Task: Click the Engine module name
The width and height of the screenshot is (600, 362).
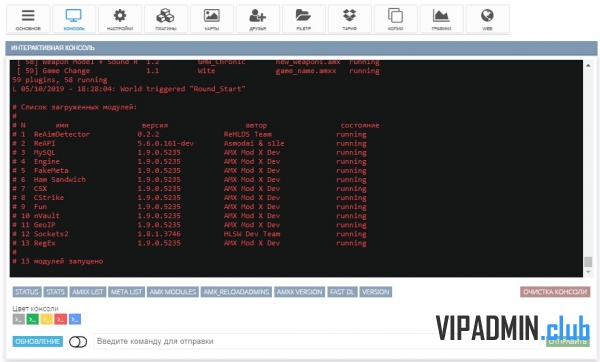Action: click(x=47, y=161)
